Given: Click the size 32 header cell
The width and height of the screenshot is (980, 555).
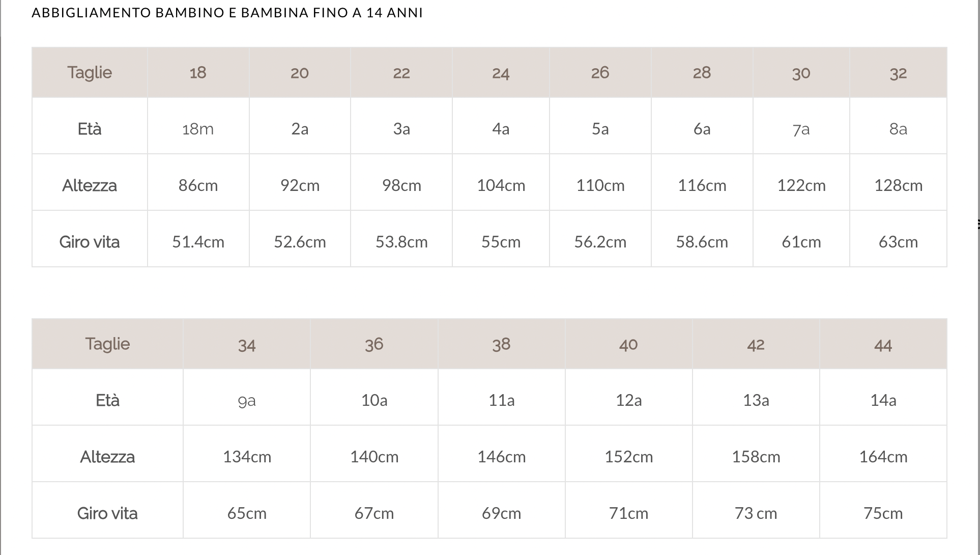Looking at the screenshot, I should [898, 73].
